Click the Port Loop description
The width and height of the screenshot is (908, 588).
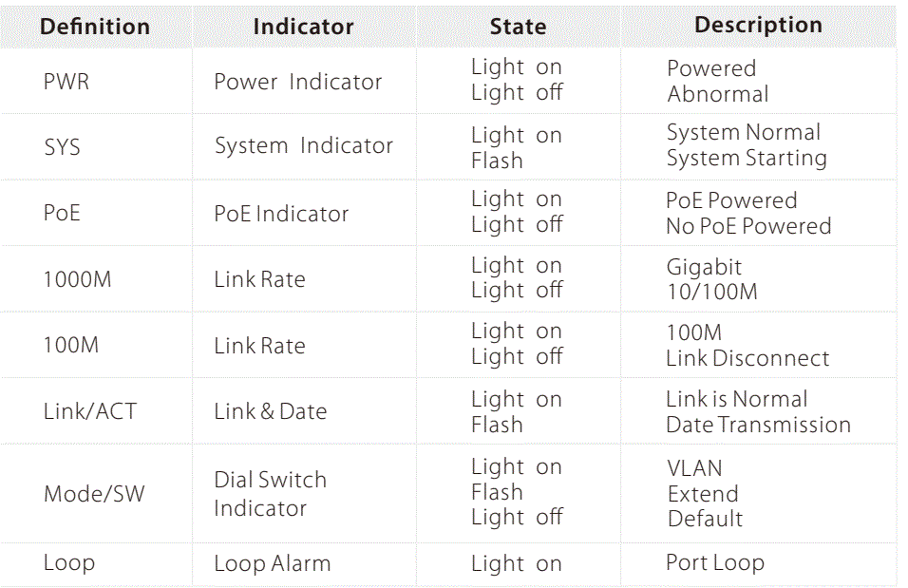(x=714, y=562)
